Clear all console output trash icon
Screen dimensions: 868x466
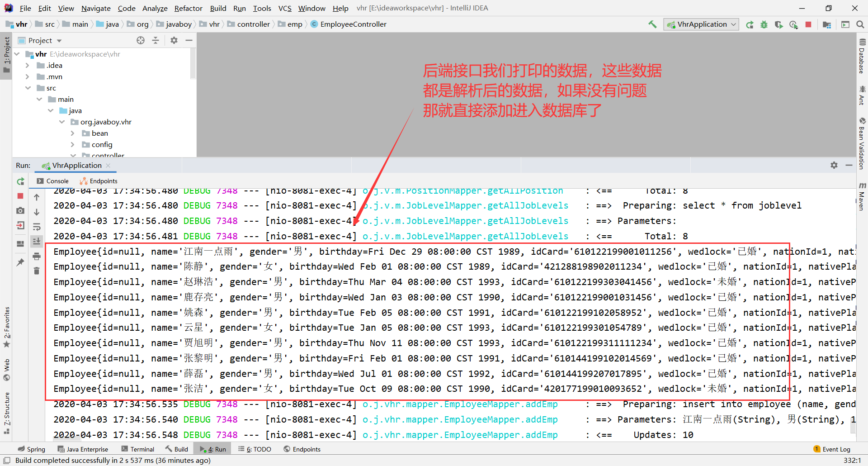click(x=37, y=271)
